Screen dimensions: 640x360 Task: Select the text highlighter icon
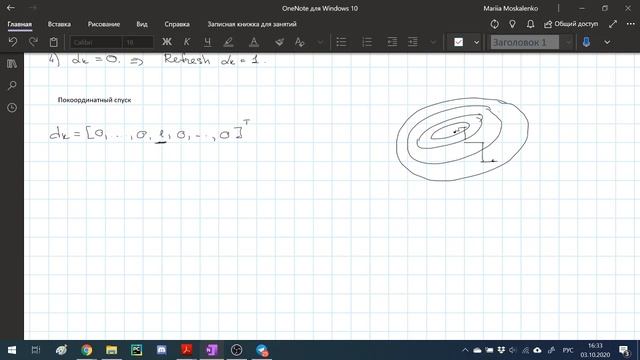[x=229, y=42]
